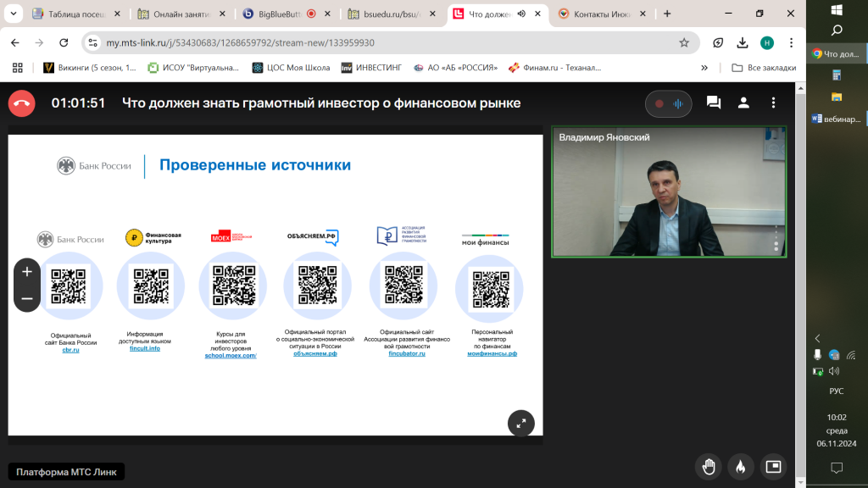
Task: Switch the РУС input language
Action: pyautogui.click(x=837, y=391)
